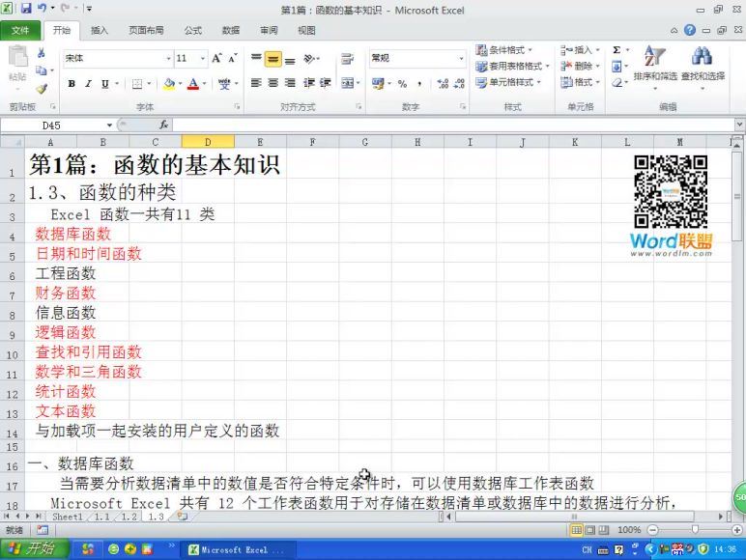Viewport: 746px width, 560px height.
Task: Apply the fill color bucket
Action: tap(169, 84)
